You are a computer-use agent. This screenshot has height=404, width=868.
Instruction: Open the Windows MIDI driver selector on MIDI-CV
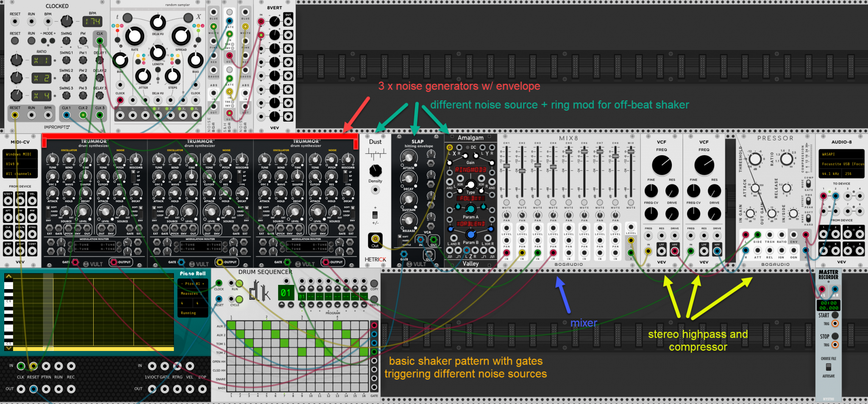click(20, 154)
